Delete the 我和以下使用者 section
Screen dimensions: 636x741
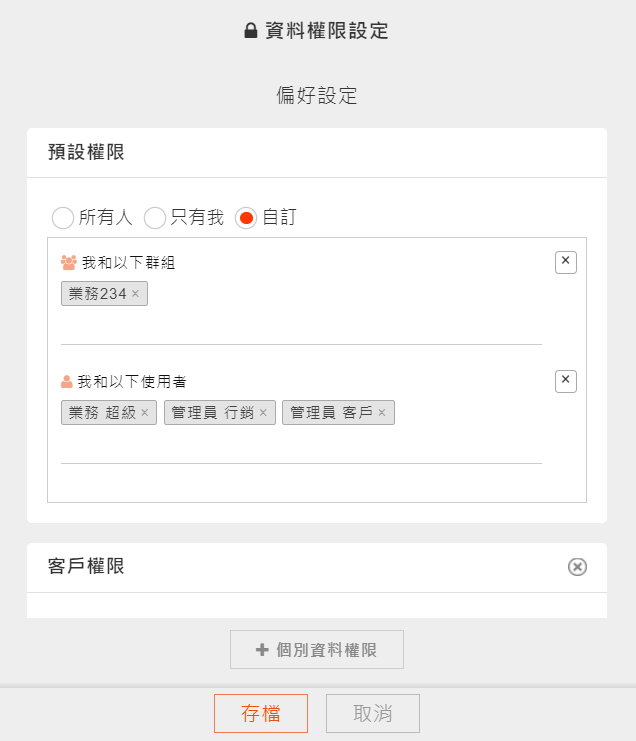[x=566, y=381]
